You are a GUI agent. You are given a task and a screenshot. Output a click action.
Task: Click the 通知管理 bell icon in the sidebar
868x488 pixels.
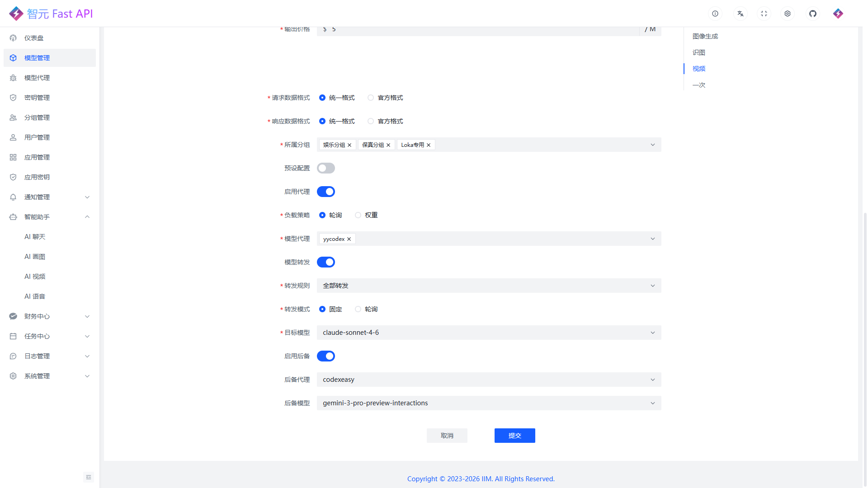click(13, 197)
